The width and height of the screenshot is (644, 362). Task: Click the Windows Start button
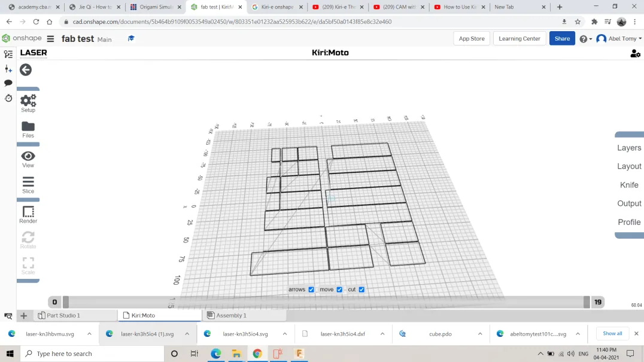(x=10, y=354)
